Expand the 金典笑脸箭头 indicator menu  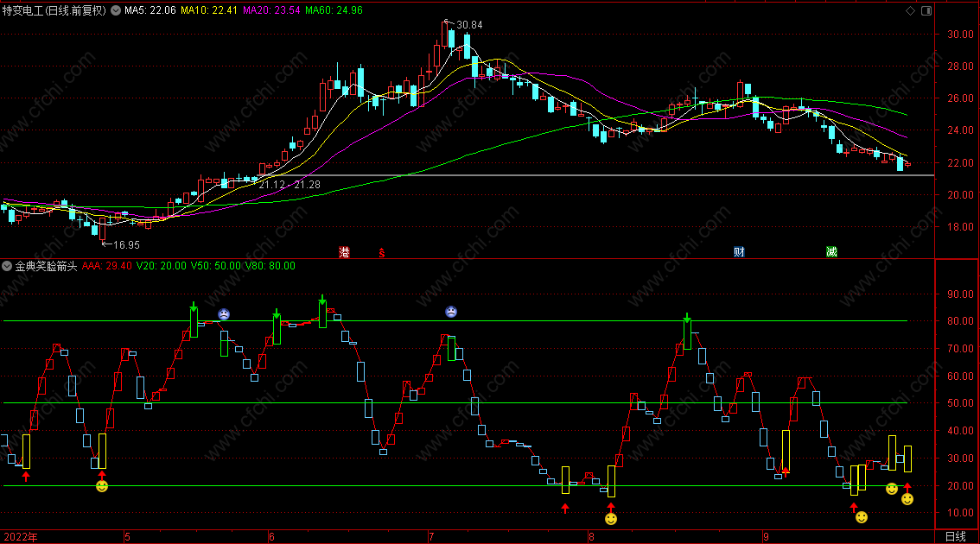tap(7, 266)
